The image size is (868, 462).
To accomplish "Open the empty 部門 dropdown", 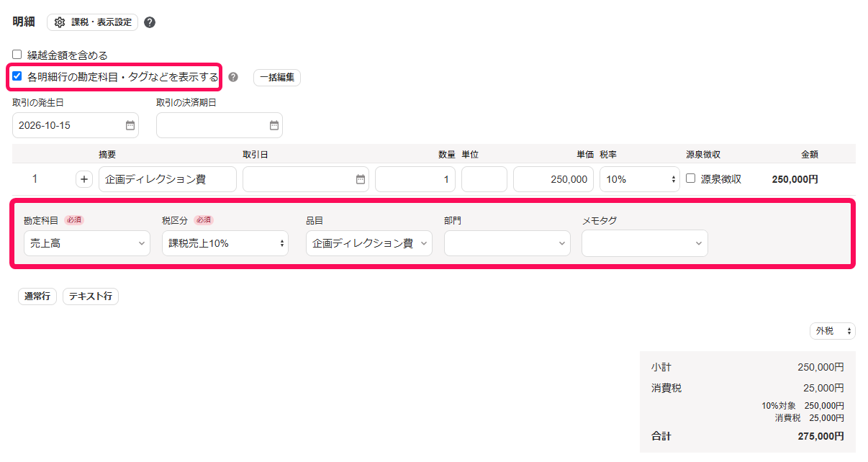I will coord(507,243).
